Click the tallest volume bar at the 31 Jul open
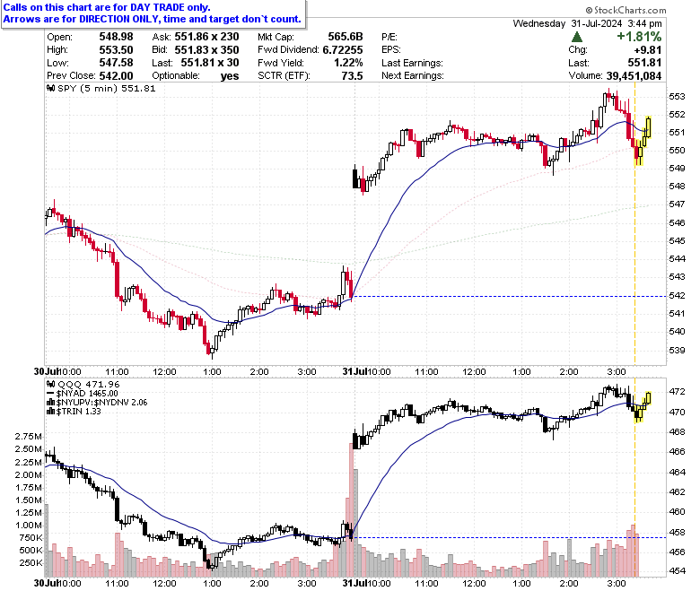Image resolution: width=700 pixels, height=591 pixels. click(351, 509)
